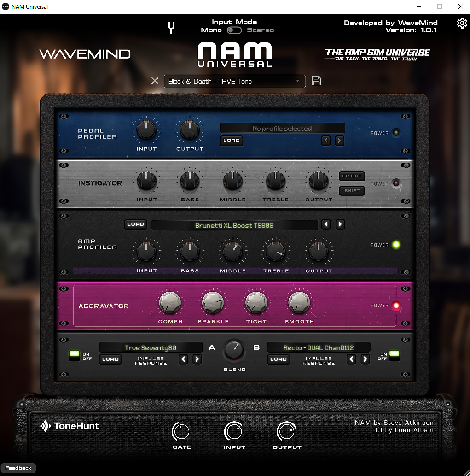
Task: Switch impulse response A on/off
Action: [74, 355]
